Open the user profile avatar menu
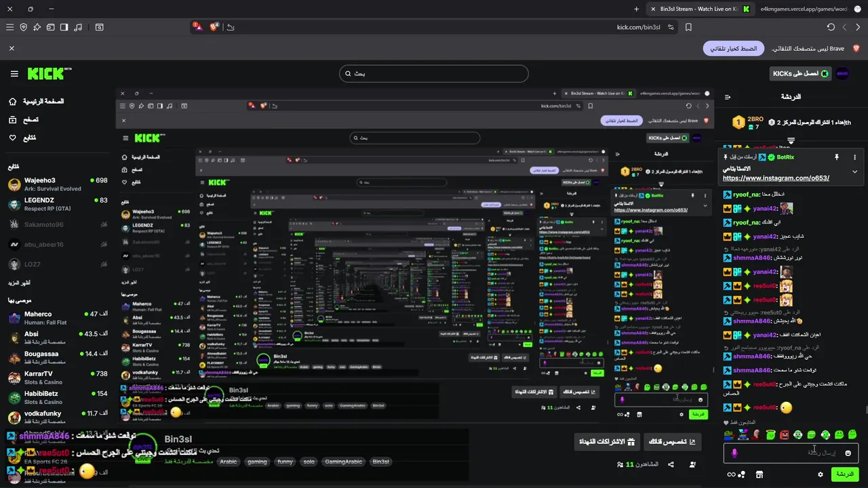 coord(842,73)
